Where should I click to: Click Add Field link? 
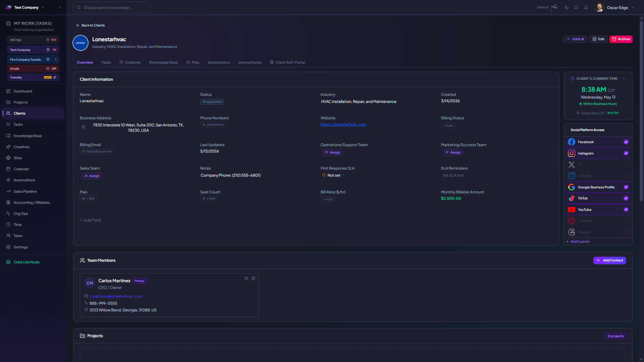click(90, 221)
